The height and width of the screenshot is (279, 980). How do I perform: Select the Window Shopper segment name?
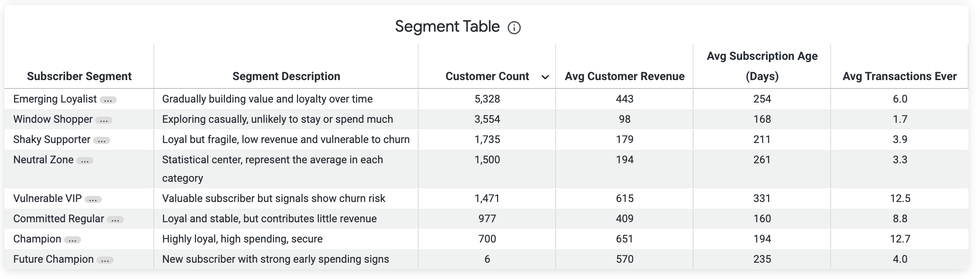[53, 119]
